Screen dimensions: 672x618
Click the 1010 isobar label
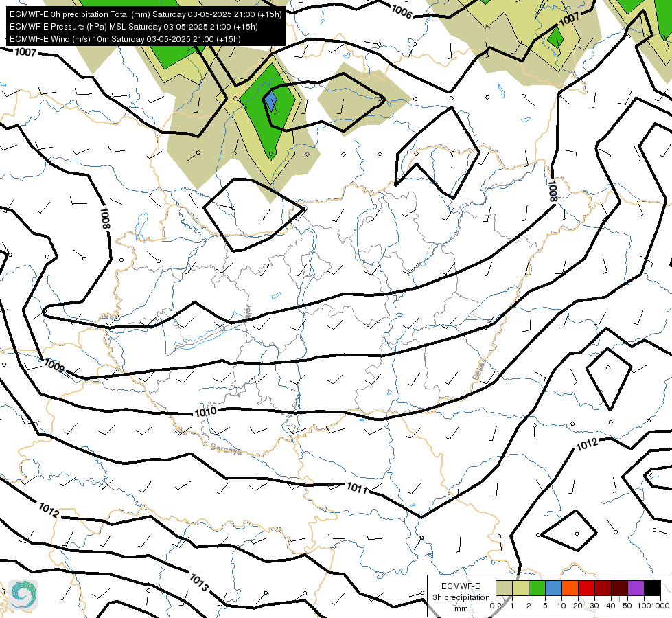[206, 412]
